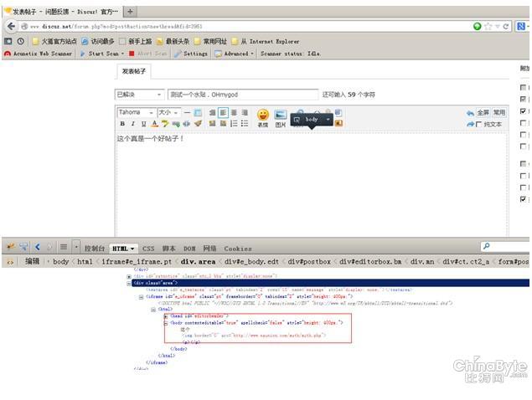The height and width of the screenshot is (400, 532).
Task: Click the Firebug bug icon
Action: 11,247
